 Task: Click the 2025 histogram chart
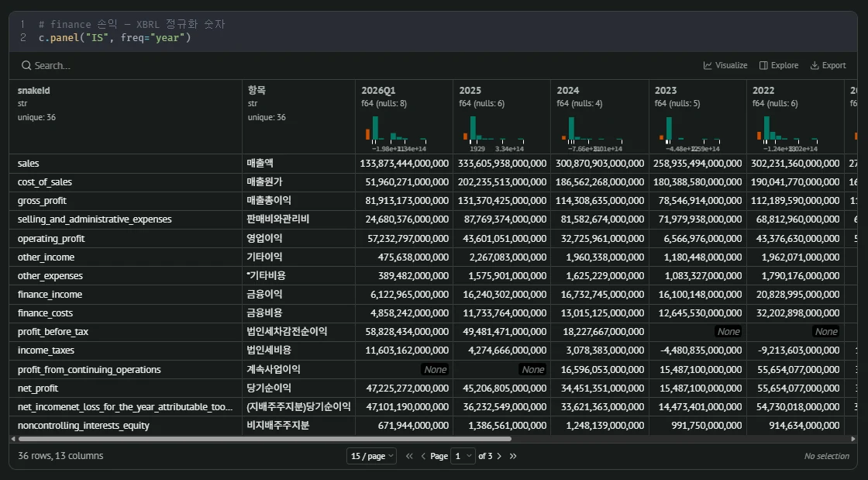(494, 133)
